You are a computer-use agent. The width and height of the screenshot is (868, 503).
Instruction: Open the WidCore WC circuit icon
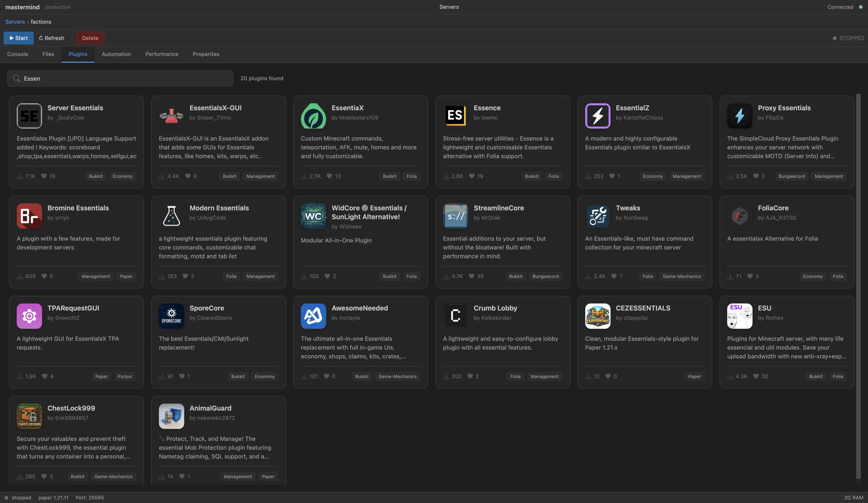point(314,216)
